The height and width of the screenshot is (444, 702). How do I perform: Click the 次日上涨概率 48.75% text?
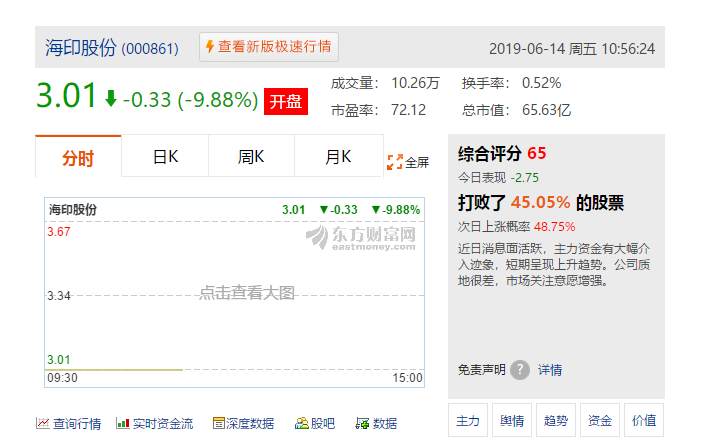[x=516, y=226]
